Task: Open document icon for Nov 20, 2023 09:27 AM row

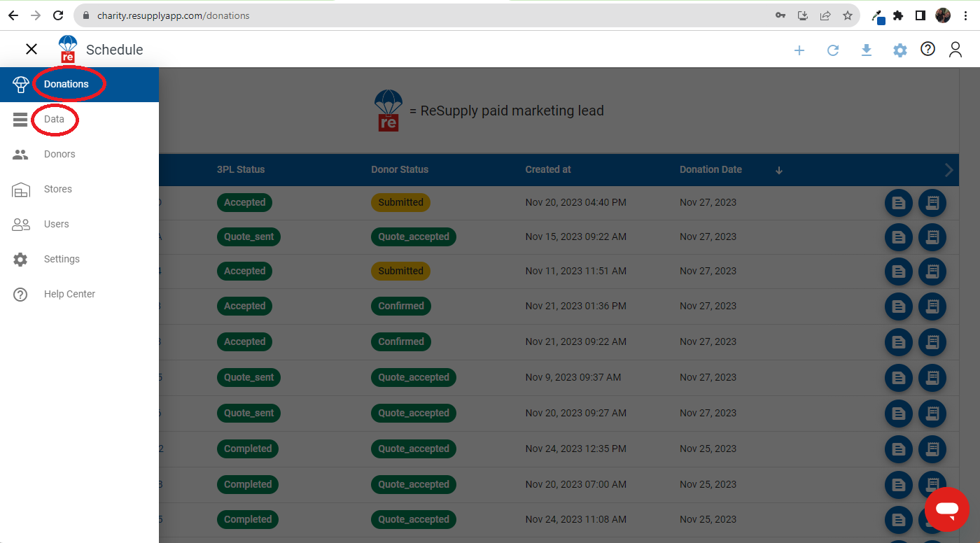Action: [x=899, y=414]
